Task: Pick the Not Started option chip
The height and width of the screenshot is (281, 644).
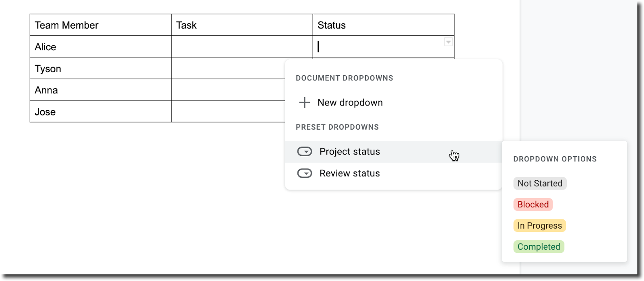Action: [540, 184]
